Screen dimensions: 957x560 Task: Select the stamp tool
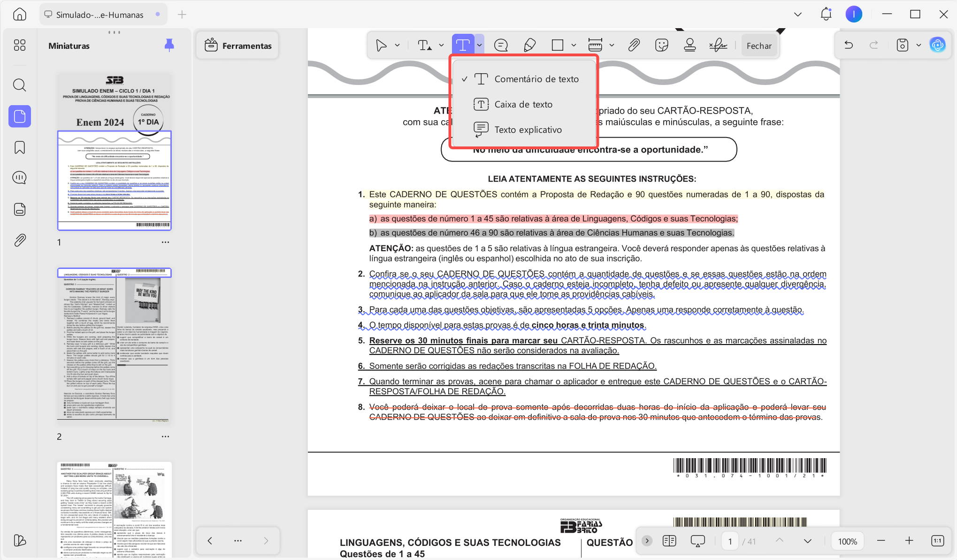point(690,45)
